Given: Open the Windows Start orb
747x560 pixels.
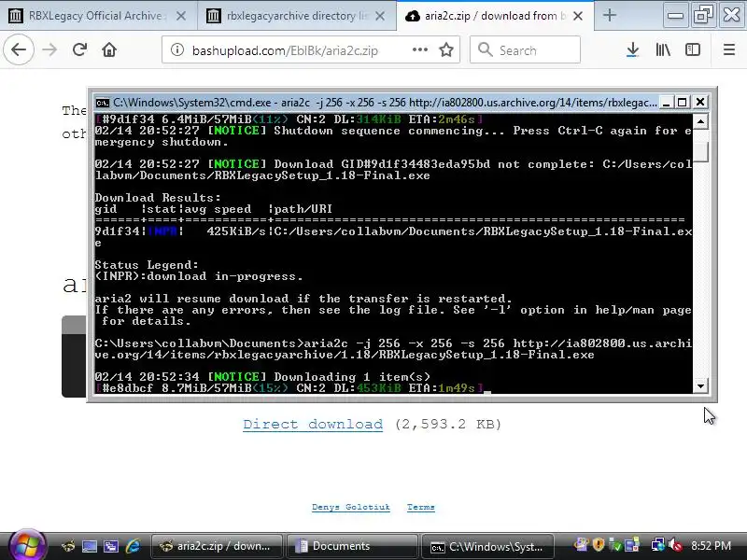Looking at the screenshot, I should (x=27, y=545).
